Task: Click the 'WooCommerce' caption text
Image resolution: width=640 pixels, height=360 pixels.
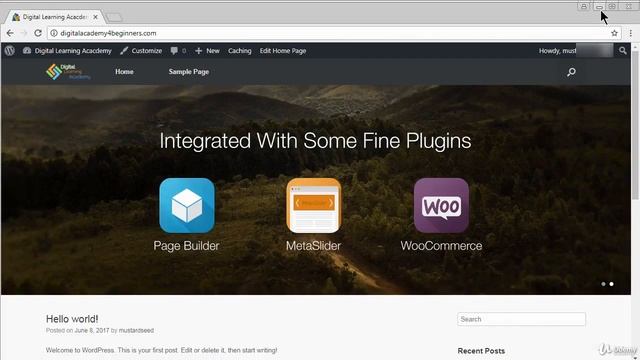Action: click(x=441, y=246)
